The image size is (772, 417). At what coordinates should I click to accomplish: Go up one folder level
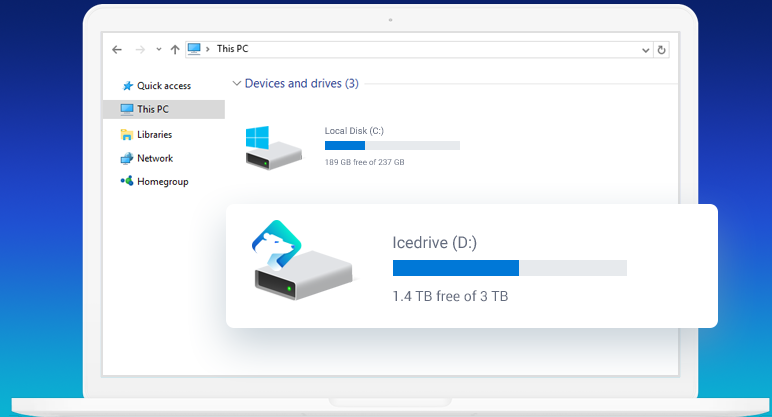point(175,49)
